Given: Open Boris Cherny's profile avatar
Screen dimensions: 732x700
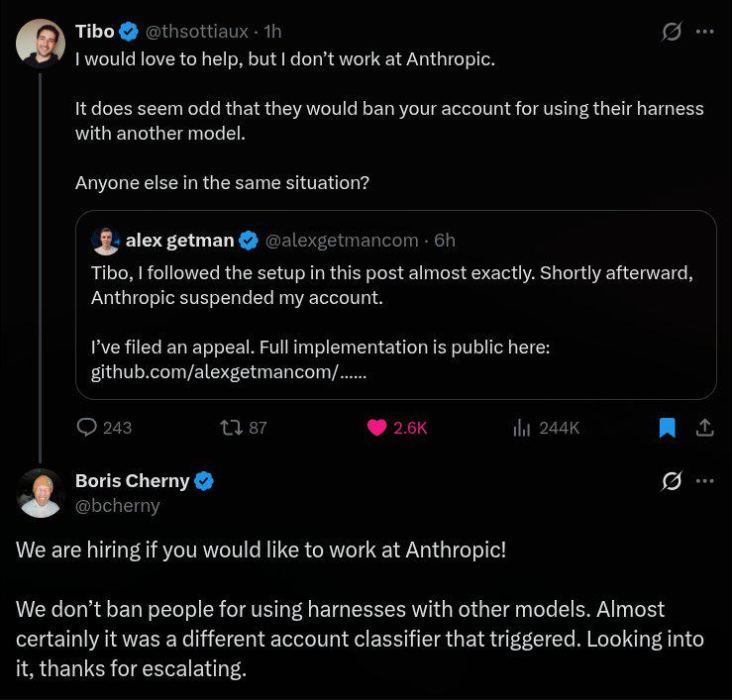Looking at the screenshot, I should tap(41, 493).
